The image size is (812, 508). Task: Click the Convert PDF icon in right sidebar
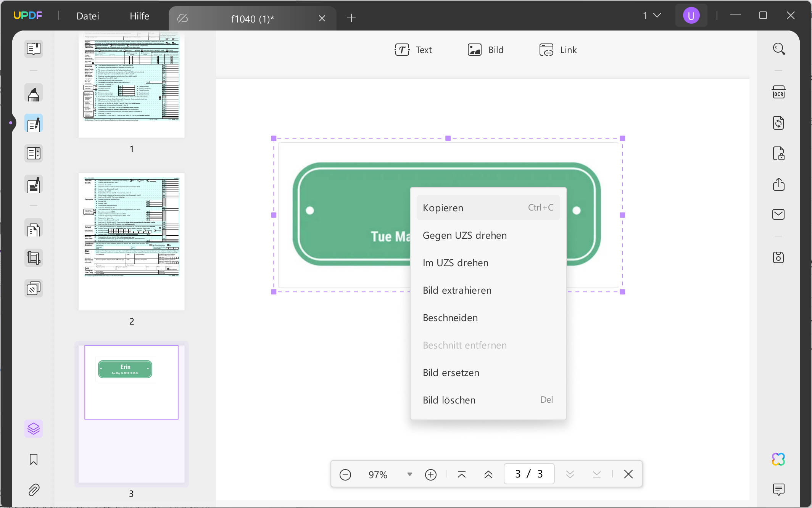(x=778, y=123)
